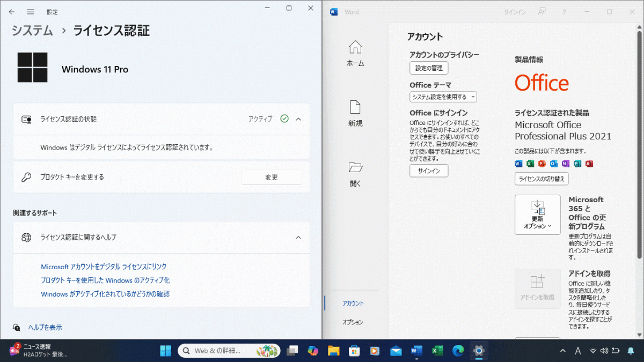The width and height of the screenshot is (644, 362).
Task: Click the Word title bar people icon
Action: pyautogui.click(x=542, y=12)
